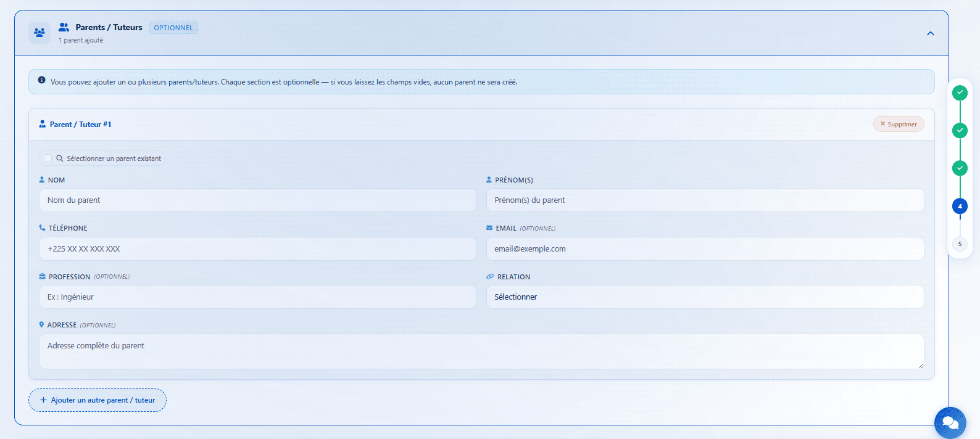980x439 pixels.
Task: Collapse the Parents / Tuteurs section chevron
Action: 931,33
